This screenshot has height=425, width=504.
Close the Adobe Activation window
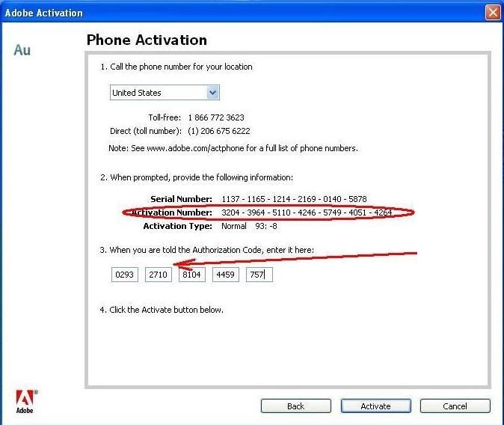point(493,13)
